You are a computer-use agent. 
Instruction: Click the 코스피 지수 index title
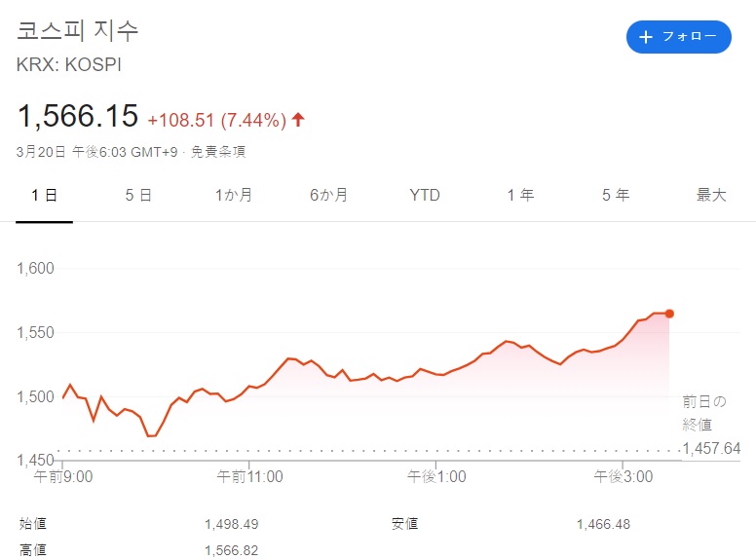78,29
